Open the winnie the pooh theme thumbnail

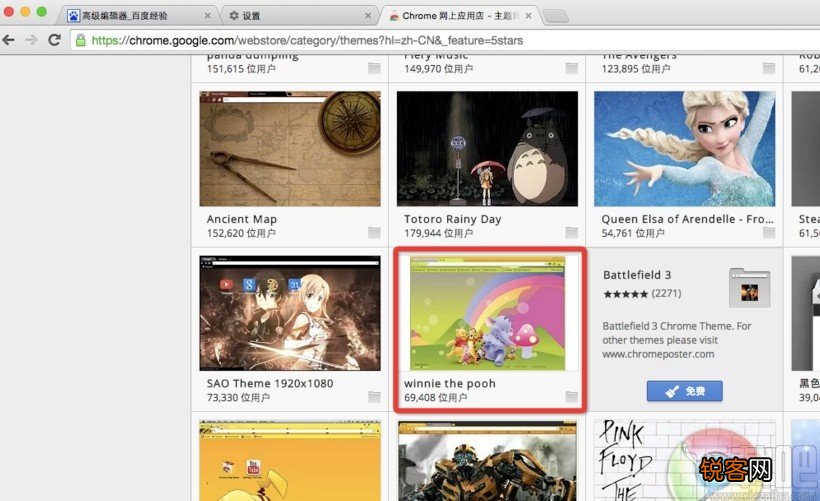487,313
